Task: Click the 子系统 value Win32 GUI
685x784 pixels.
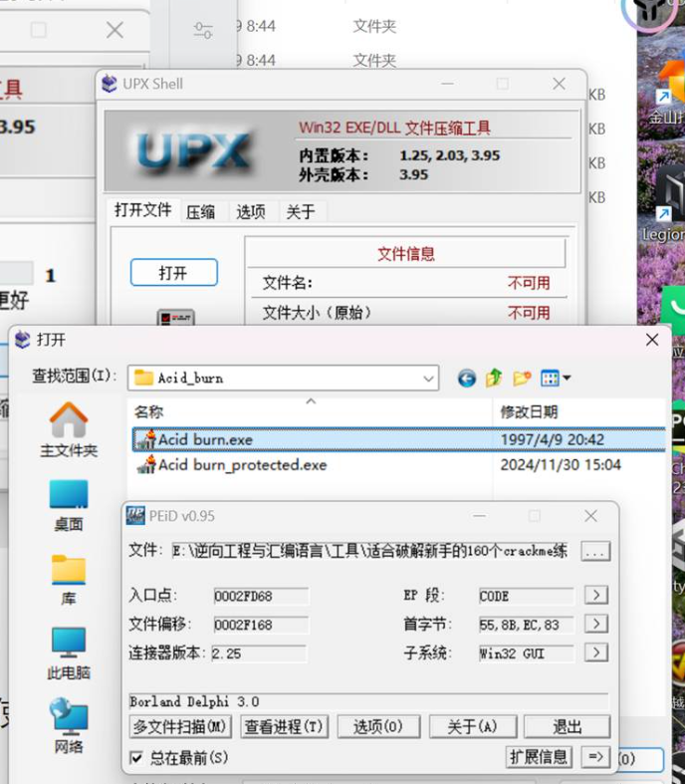Action: [x=526, y=653]
